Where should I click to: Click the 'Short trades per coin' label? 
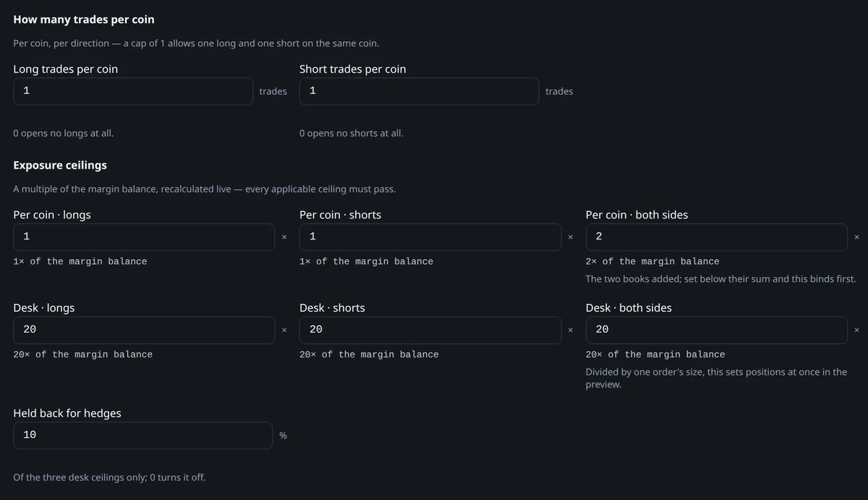click(353, 69)
